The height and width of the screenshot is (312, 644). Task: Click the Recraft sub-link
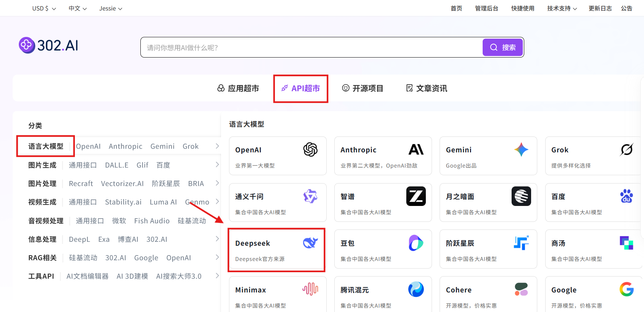click(81, 184)
